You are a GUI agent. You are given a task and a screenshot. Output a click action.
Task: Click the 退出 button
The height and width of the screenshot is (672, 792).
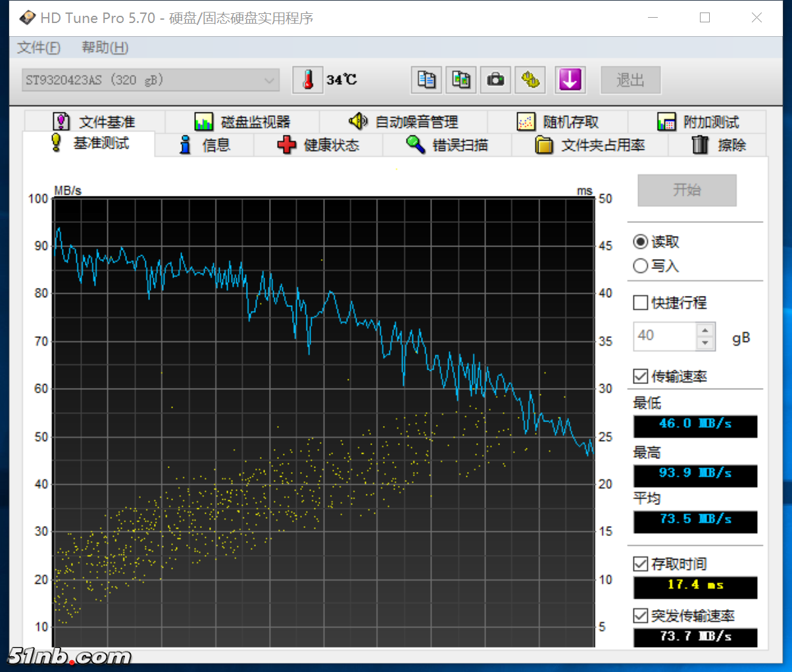click(630, 80)
